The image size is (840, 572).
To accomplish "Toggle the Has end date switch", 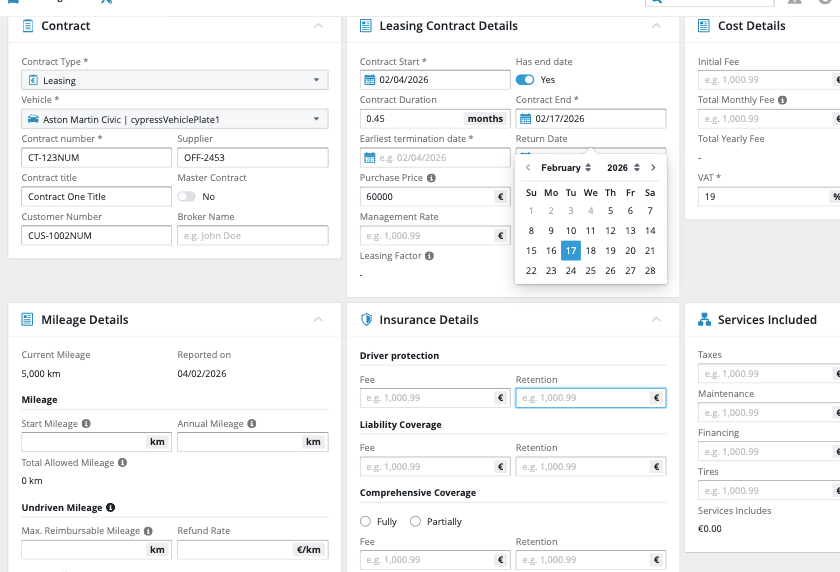I will 525,80.
